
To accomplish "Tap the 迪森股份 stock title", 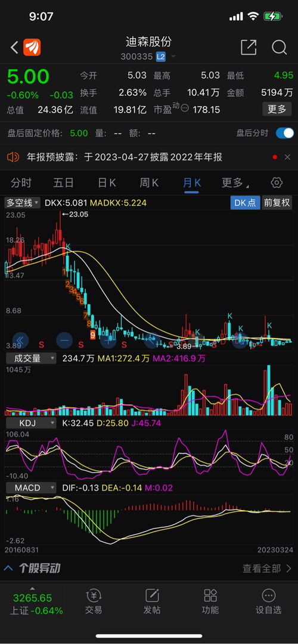I will (149, 42).
